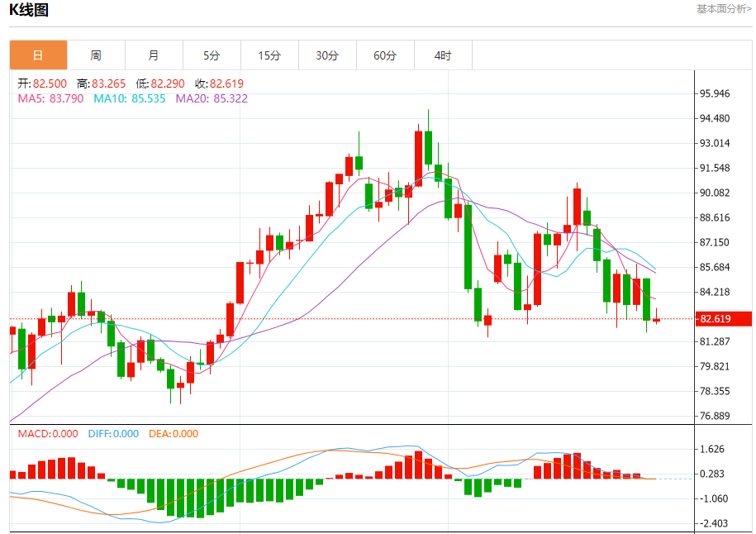The width and height of the screenshot is (756, 534).
Task: Click the 76.889 price axis label
Action: pyautogui.click(x=715, y=416)
